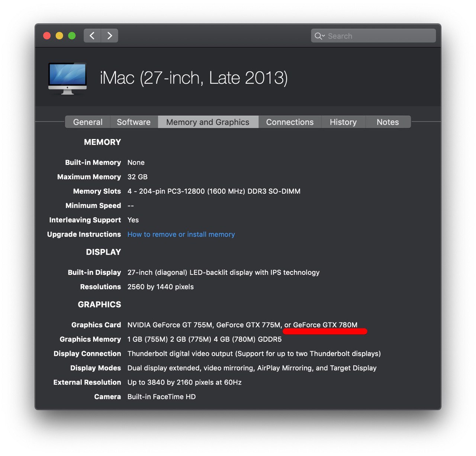This screenshot has height=456, width=476.
Task: Click the Display Modes value "Dual display extended"
Action: 164,368
